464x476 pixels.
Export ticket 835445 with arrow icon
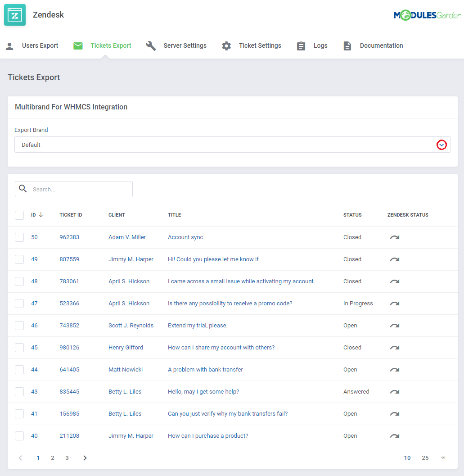tap(395, 392)
